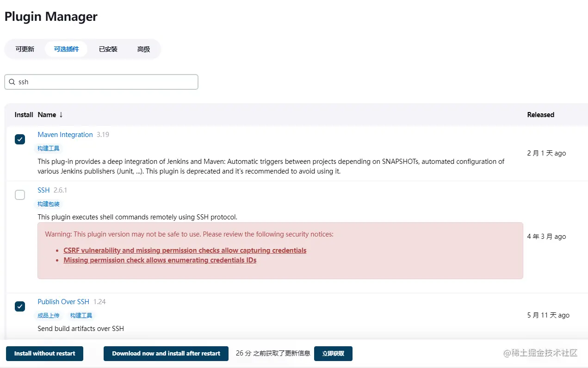This screenshot has height=368, width=588.
Task: Click the Publish Over SSH version 1.24
Action: 99,302
